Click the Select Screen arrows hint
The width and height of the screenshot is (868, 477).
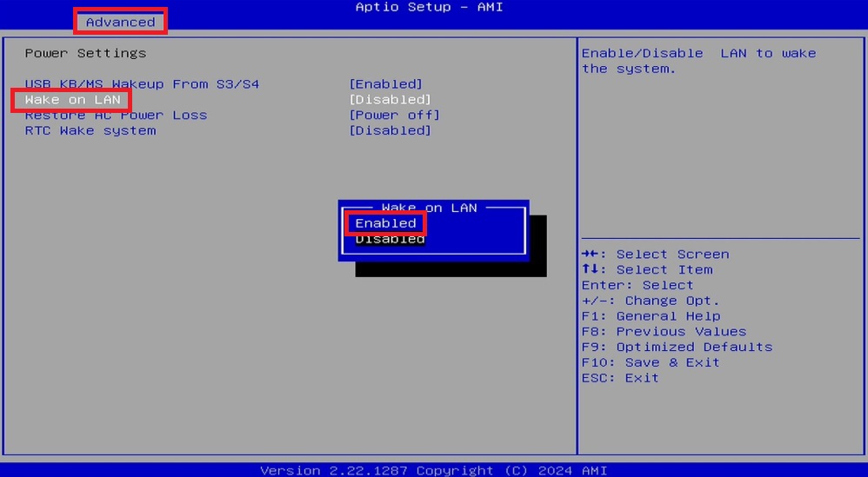[x=656, y=255]
